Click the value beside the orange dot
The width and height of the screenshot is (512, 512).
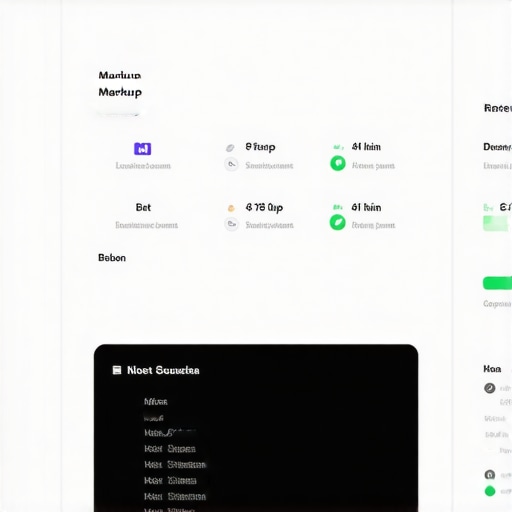pos(264,208)
